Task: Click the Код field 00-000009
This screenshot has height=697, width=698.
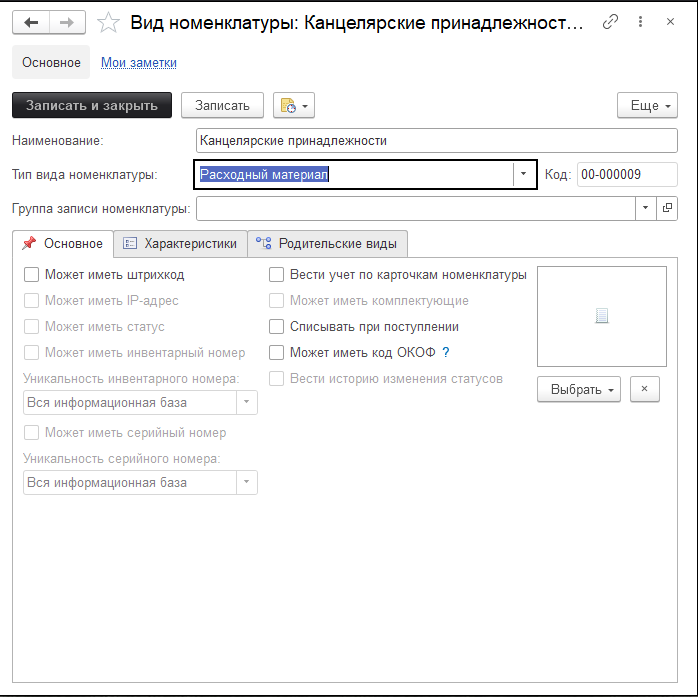Action: point(627,174)
